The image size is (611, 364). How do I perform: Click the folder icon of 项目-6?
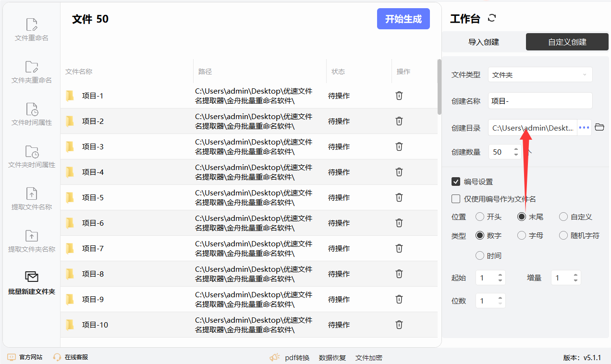(70, 223)
